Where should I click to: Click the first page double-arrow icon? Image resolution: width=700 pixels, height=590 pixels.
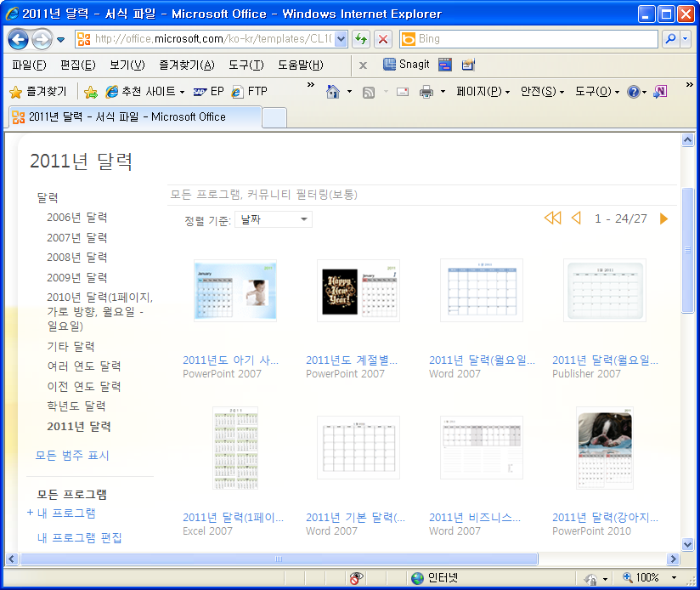pos(553,218)
